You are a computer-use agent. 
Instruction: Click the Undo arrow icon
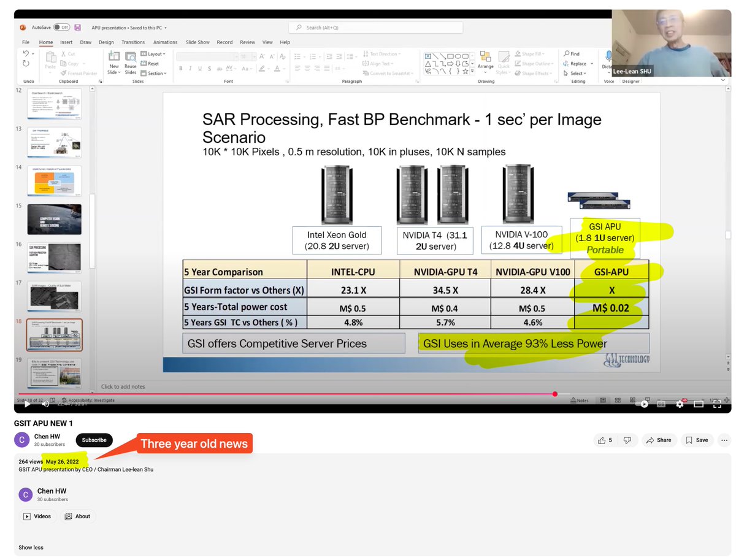pyautogui.click(x=26, y=54)
